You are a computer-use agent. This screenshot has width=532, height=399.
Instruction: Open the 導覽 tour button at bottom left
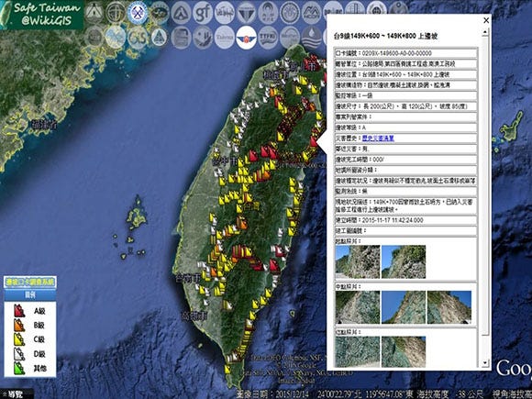tap(14, 394)
